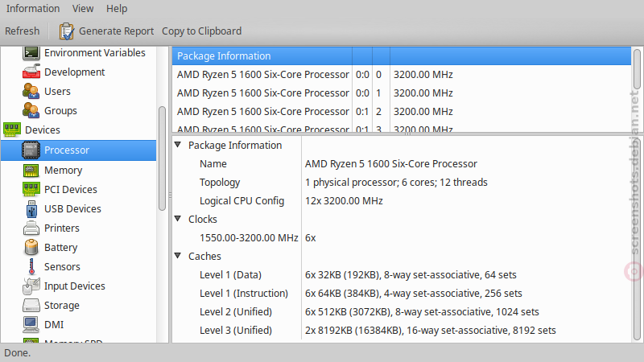Click Generate Report label
The width and height of the screenshot is (644, 362).
[x=116, y=31]
